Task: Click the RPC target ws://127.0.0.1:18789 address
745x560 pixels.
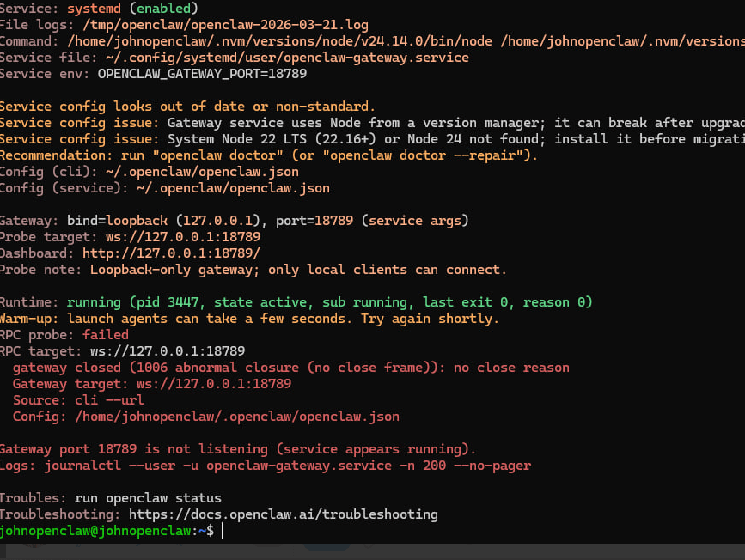Action: [x=168, y=351]
